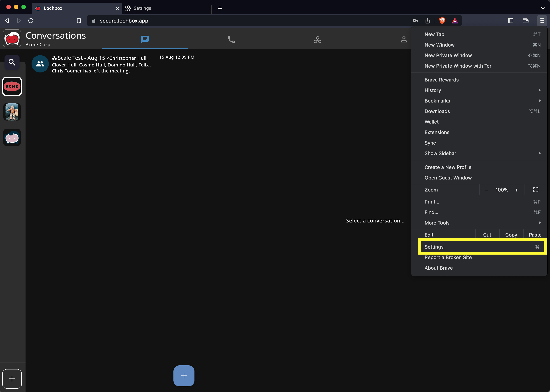Click Copy in the Edit row
This screenshot has width=550, height=392.
[511, 235]
